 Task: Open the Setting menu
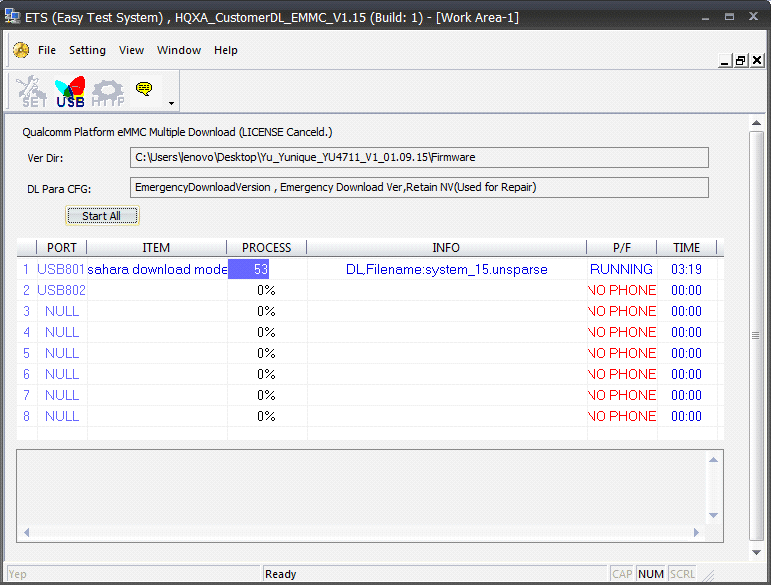click(87, 50)
